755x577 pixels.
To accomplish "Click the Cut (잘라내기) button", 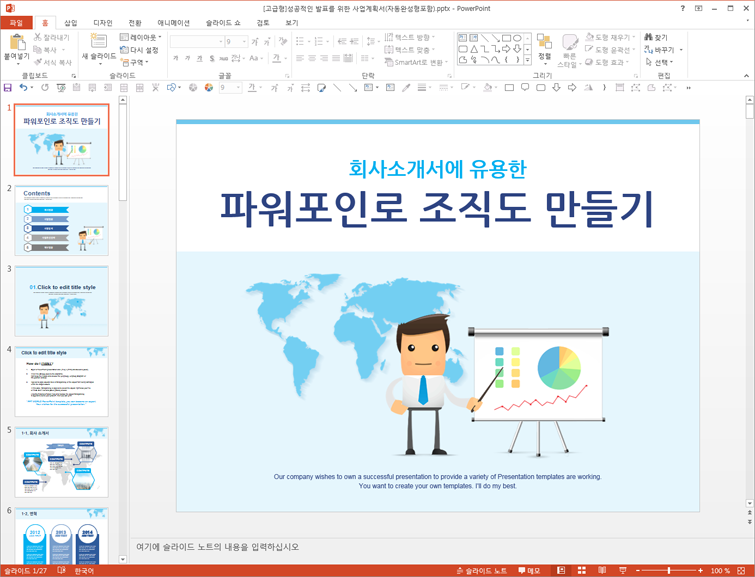I will pyautogui.click(x=52, y=37).
